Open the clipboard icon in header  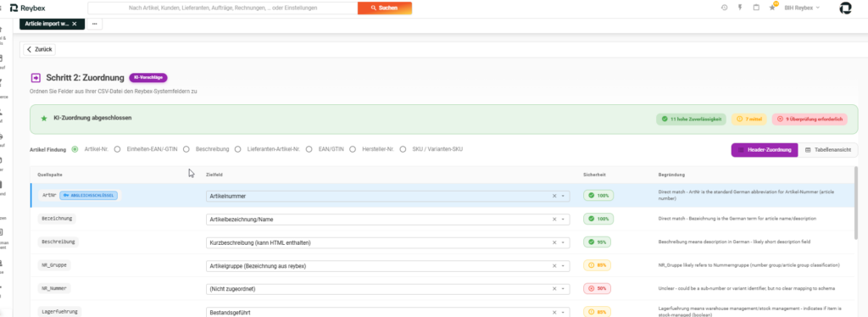tap(756, 8)
